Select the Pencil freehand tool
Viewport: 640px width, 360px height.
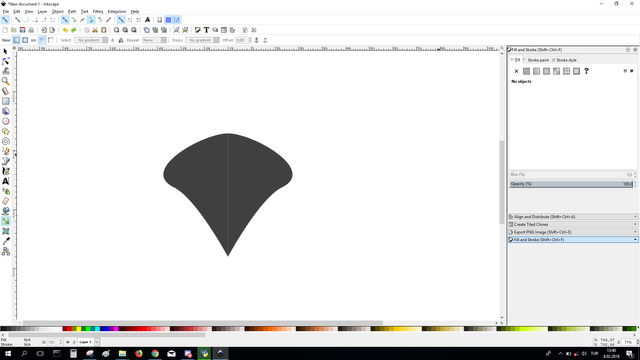pos(5,151)
